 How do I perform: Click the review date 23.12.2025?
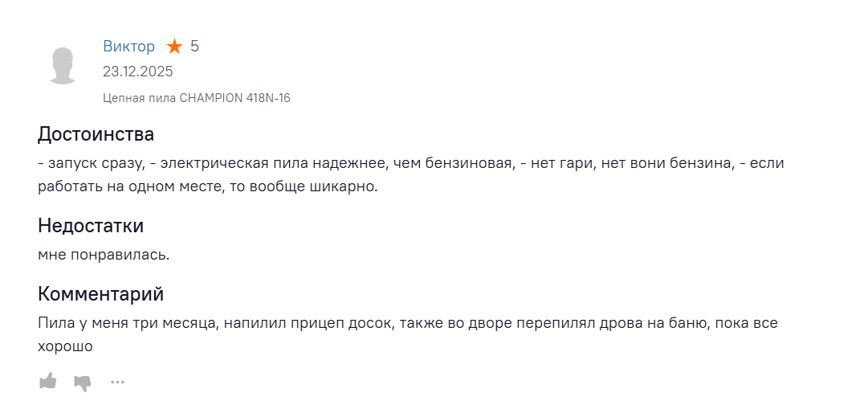pos(137,71)
